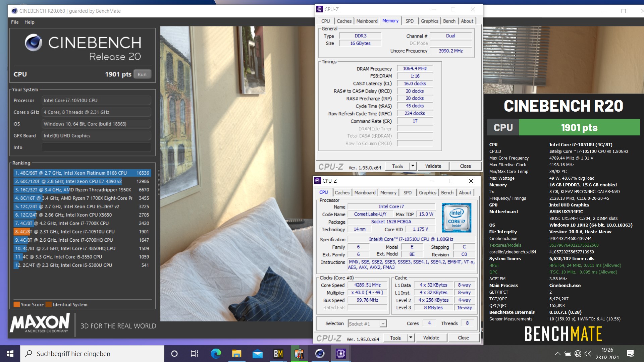Switch to BenchMate taskbar icon

tap(278, 354)
